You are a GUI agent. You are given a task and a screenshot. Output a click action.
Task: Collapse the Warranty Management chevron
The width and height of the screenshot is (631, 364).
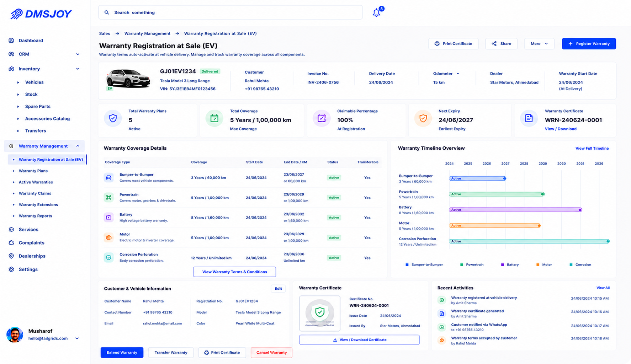coord(78,146)
